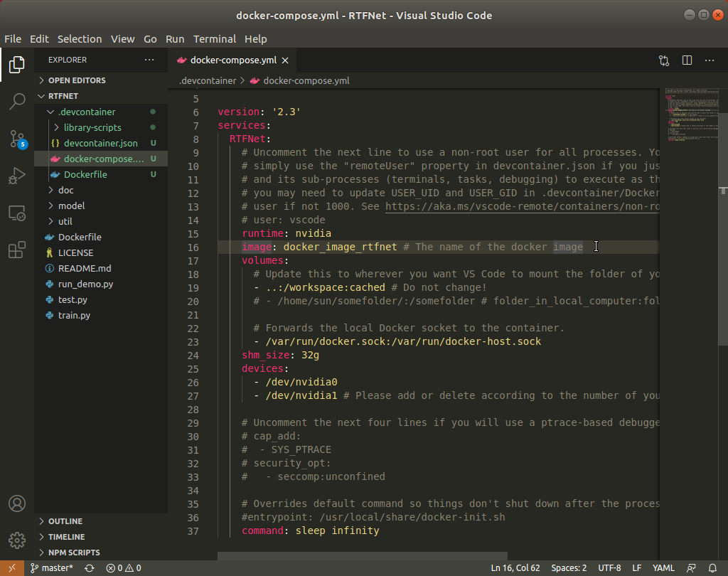Expand the doc folder
Screen dimensions: 728x576
coord(101,190)
